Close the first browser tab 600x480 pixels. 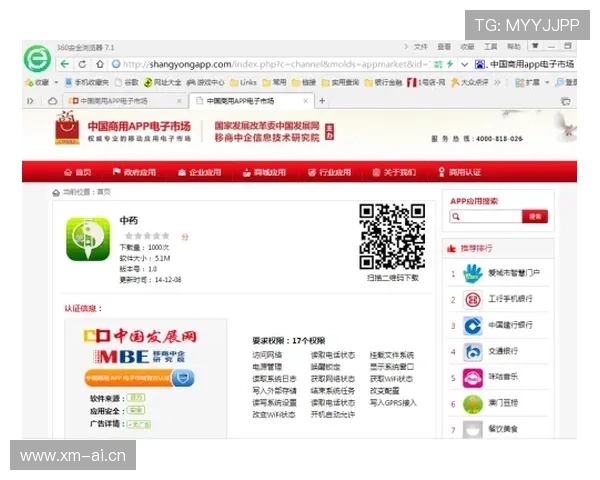pos(179,101)
